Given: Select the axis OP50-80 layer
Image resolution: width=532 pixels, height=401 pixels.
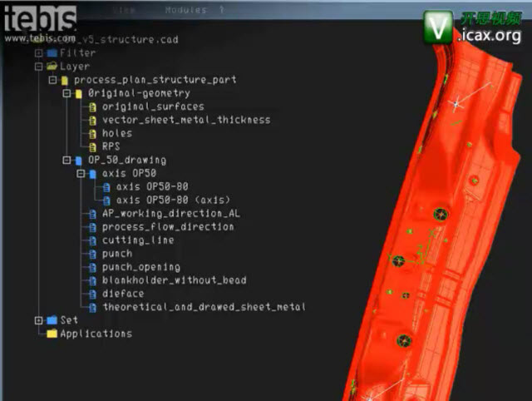Looking at the screenshot, I should coord(152,186).
